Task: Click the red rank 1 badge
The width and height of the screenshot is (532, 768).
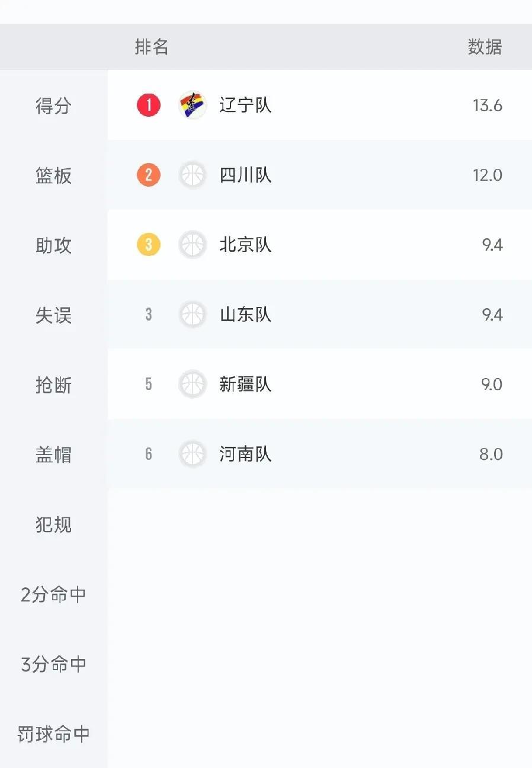Action: [149, 105]
